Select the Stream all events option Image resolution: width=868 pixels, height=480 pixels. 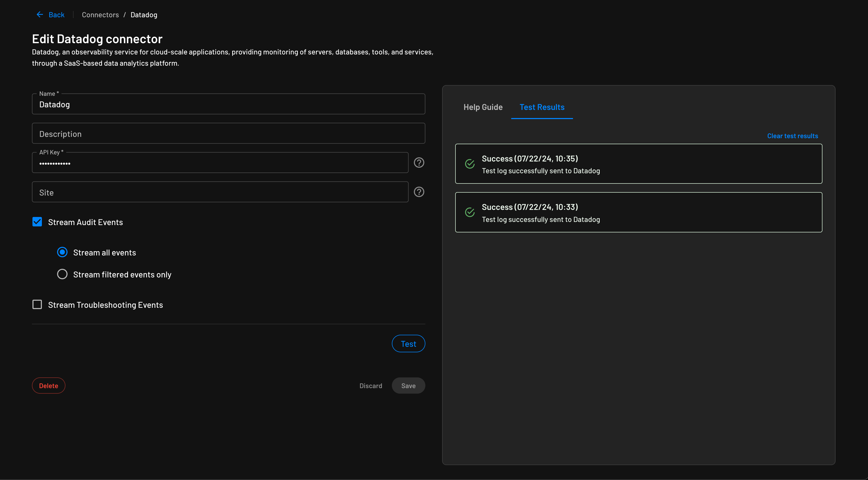[x=62, y=252]
